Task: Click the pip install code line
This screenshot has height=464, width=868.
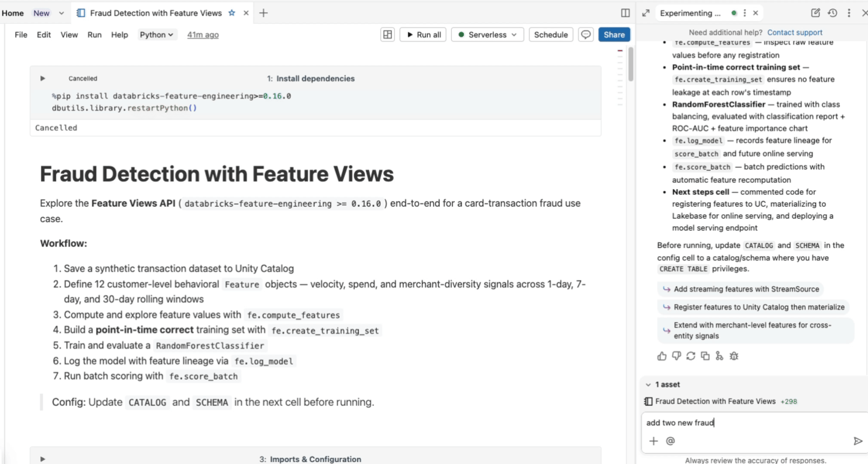Action: [171, 96]
